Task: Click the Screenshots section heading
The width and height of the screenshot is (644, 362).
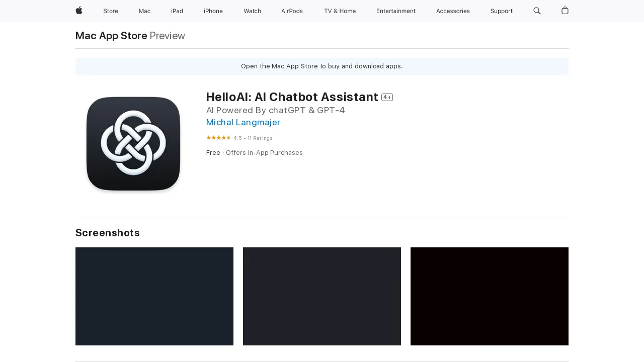Action: [108, 233]
